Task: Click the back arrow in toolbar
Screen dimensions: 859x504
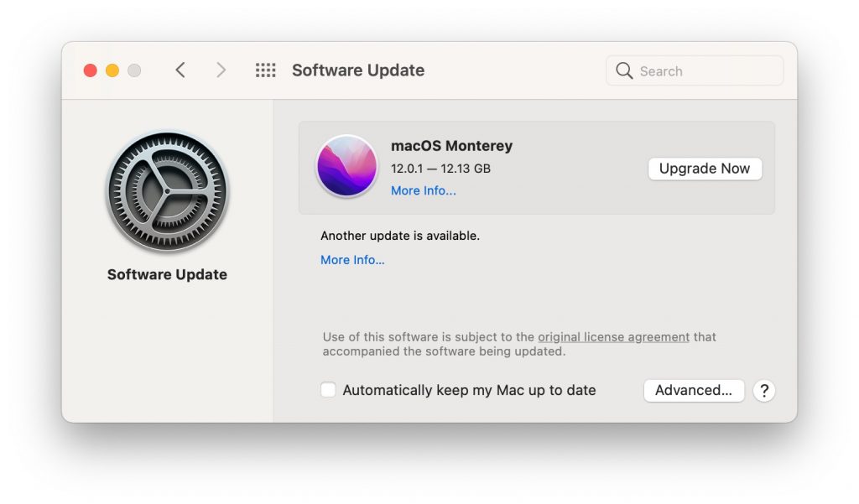Action: [180, 70]
